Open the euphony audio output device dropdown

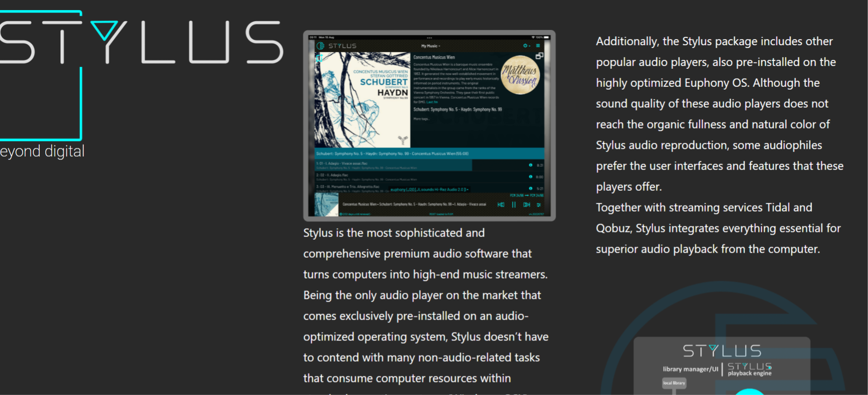point(430,189)
